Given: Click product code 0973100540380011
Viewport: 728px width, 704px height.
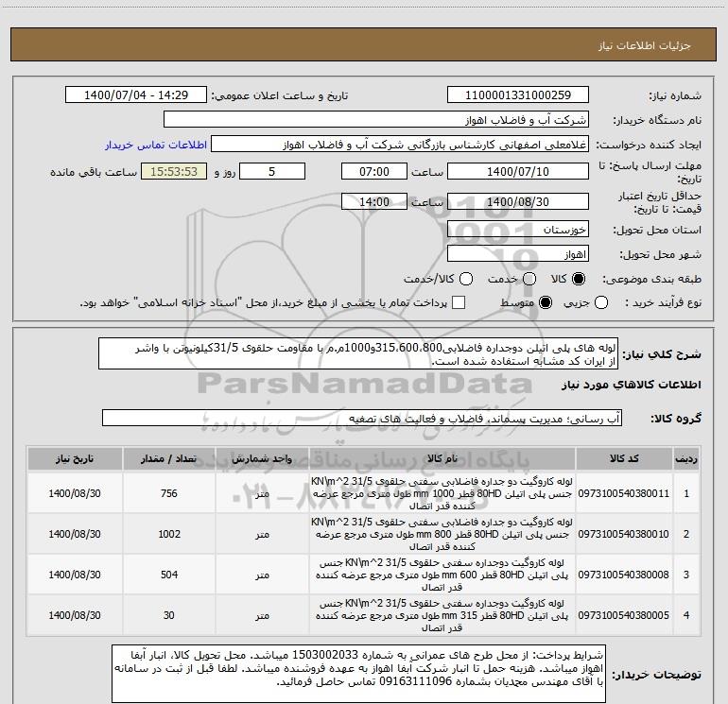Looking at the screenshot, I should [624, 493].
